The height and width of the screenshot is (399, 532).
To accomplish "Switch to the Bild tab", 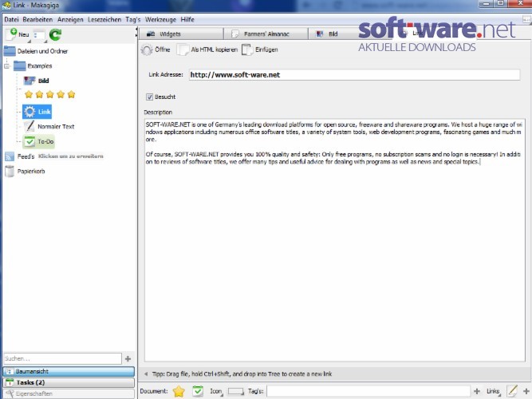I will (x=333, y=34).
